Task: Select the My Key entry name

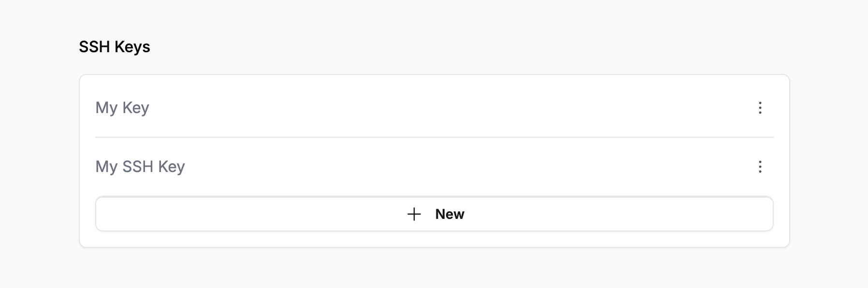Action: coord(122,108)
